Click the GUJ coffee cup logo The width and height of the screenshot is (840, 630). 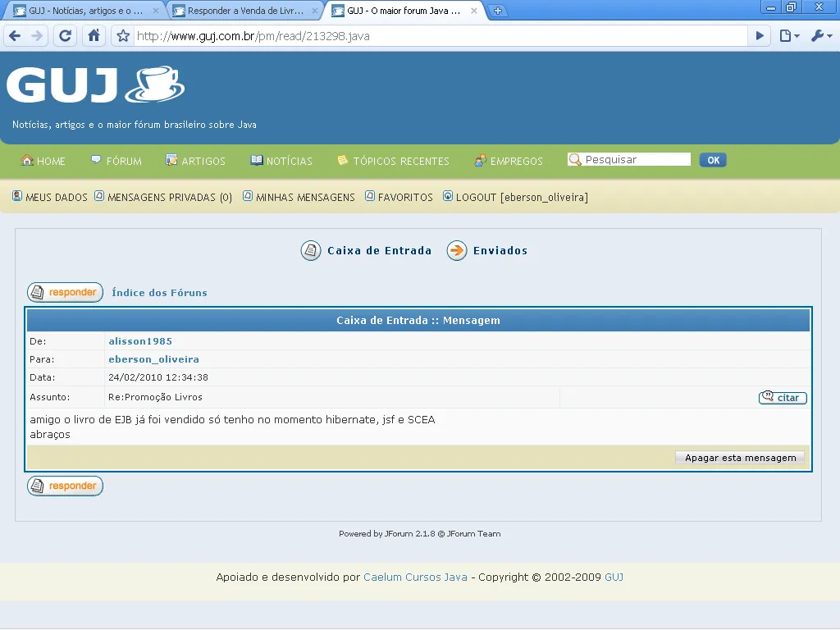(x=95, y=84)
